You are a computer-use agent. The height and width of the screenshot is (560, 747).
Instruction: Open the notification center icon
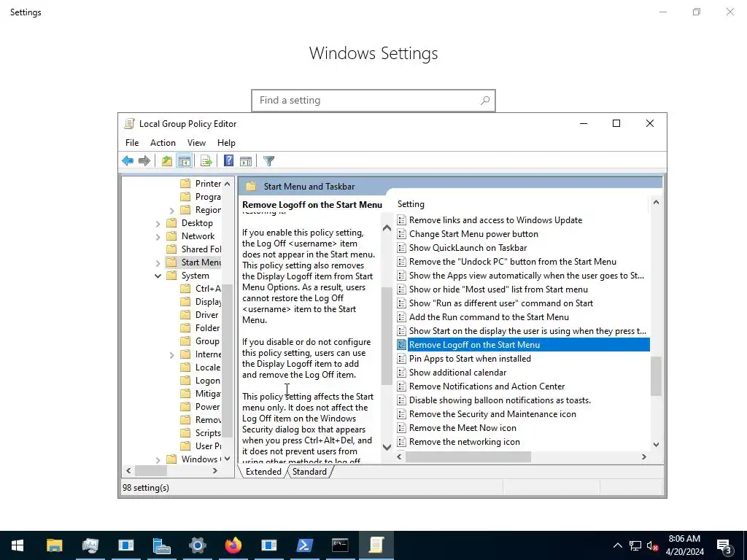724,545
